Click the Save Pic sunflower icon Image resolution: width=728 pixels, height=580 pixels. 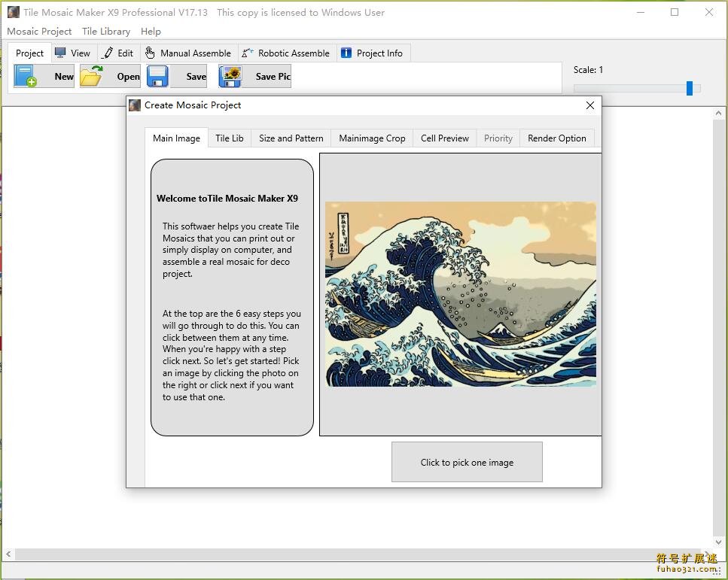click(230, 76)
